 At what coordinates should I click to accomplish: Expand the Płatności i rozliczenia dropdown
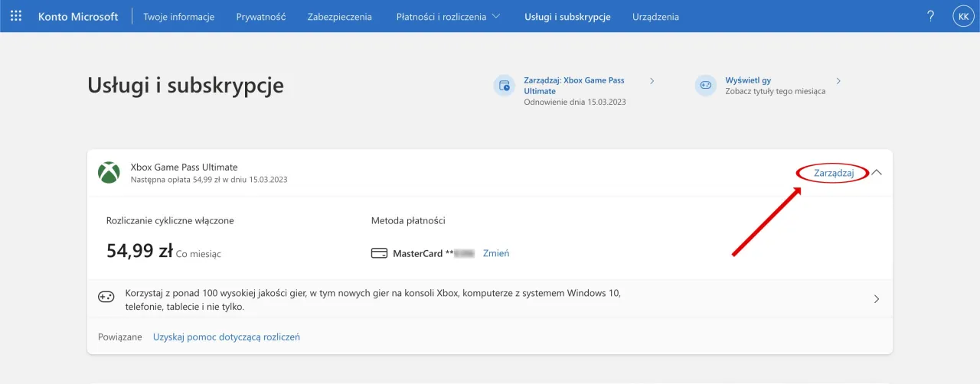click(449, 16)
